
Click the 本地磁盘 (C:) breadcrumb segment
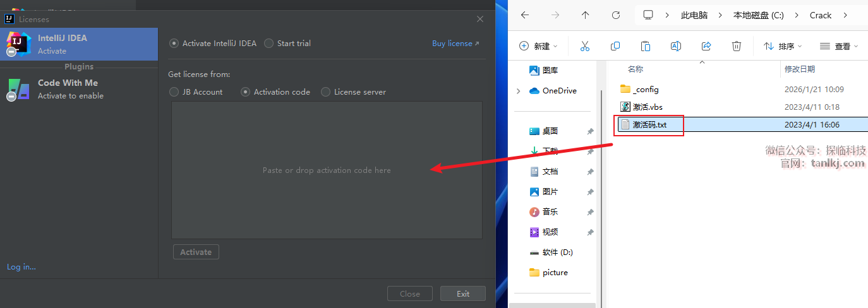(x=758, y=15)
